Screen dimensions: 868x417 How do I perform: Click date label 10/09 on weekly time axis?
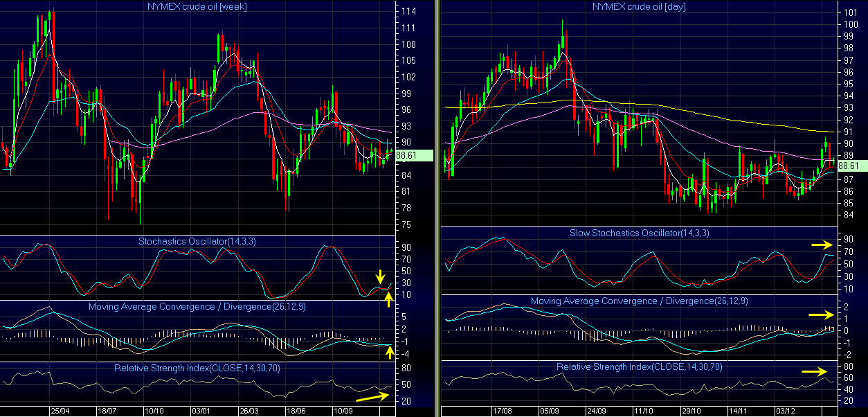pyautogui.click(x=343, y=411)
